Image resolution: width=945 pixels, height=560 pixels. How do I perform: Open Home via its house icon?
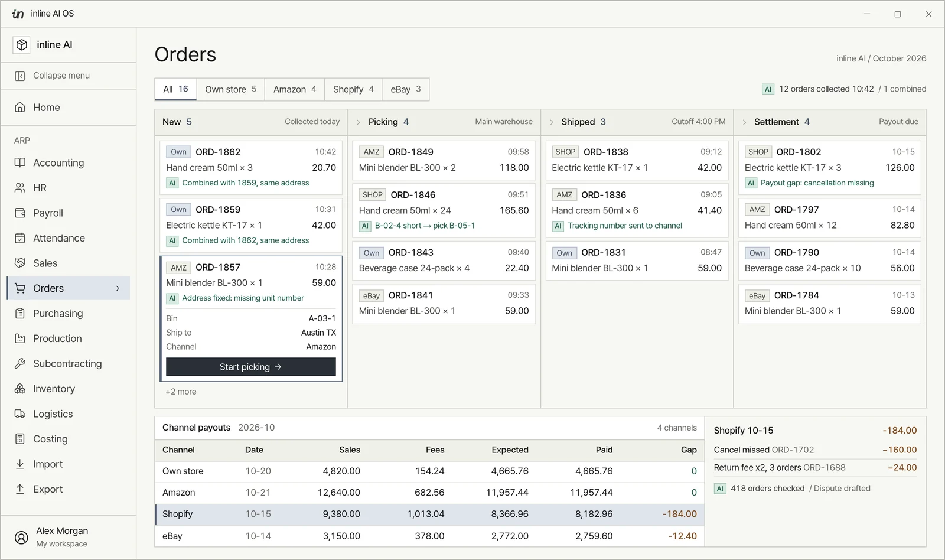(x=20, y=107)
